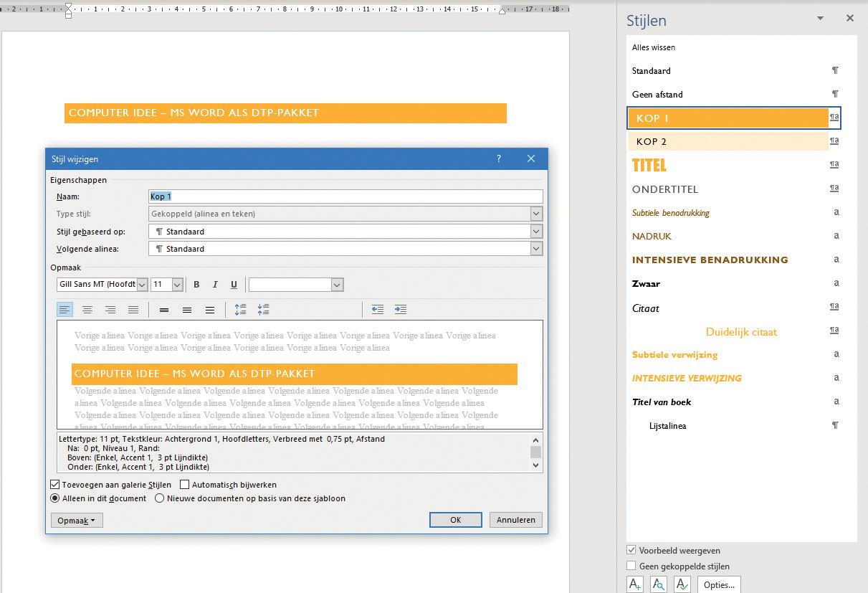Click the New Style icon in Stijlen pane
Viewport: 868px width, 593px height.
tap(635, 584)
